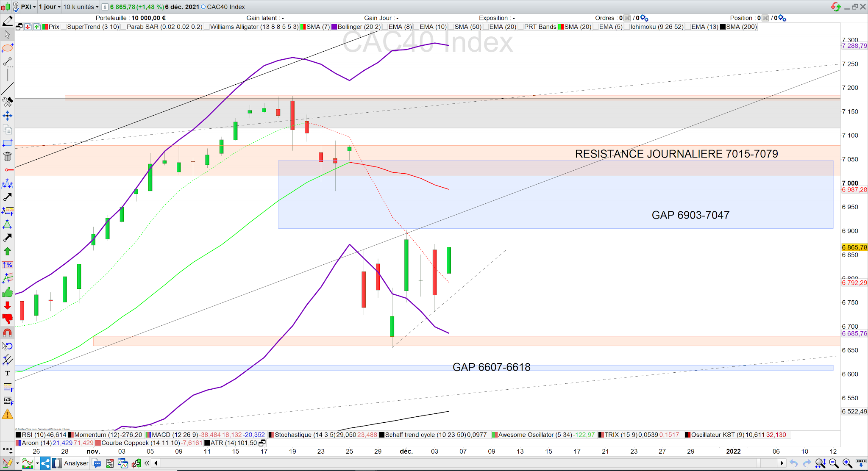The height and width of the screenshot is (471, 868).
Task: Open the 1 jour timeframe dropdown
Action: (x=50, y=7)
